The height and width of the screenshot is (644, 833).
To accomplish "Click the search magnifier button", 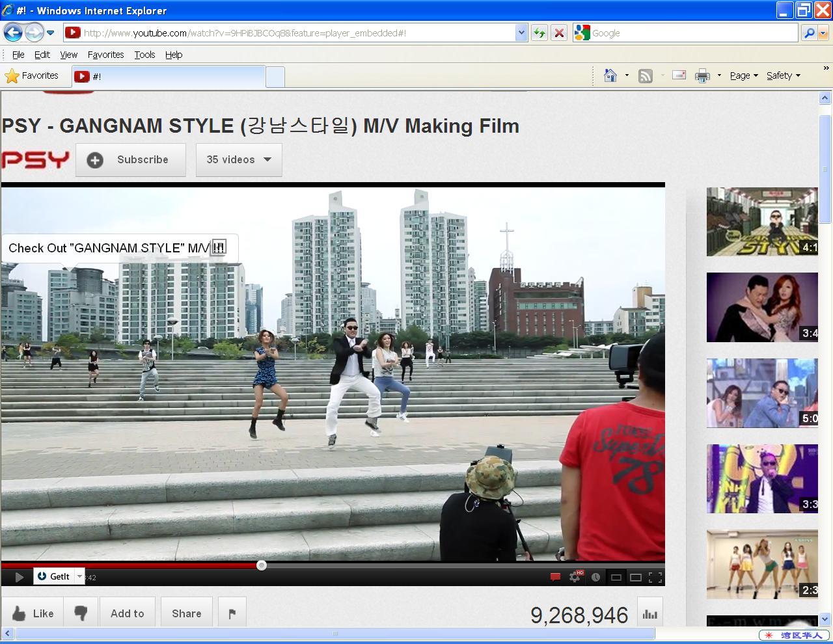I will coord(809,33).
